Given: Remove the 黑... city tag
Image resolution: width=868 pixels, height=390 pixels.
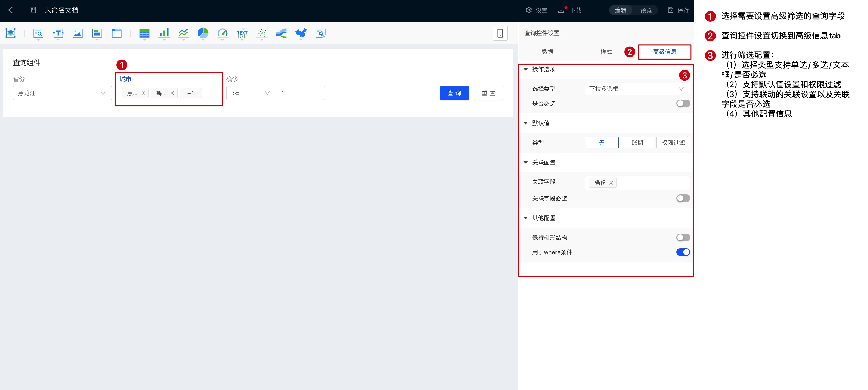Looking at the screenshot, I should coord(143,93).
